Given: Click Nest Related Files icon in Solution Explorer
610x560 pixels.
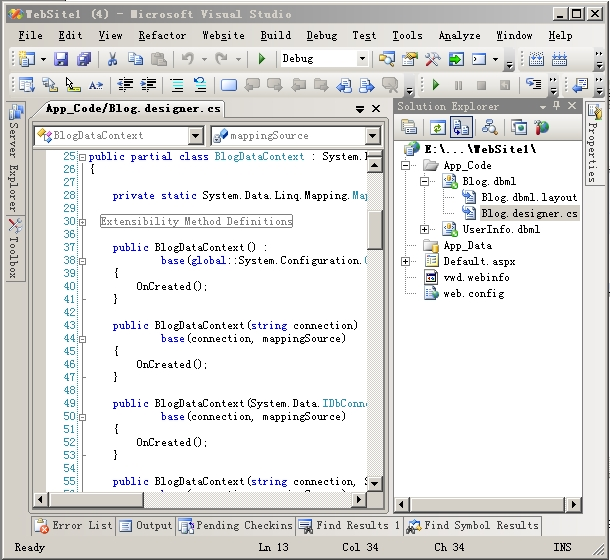Looking at the screenshot, I should click(x=461, y=127).
